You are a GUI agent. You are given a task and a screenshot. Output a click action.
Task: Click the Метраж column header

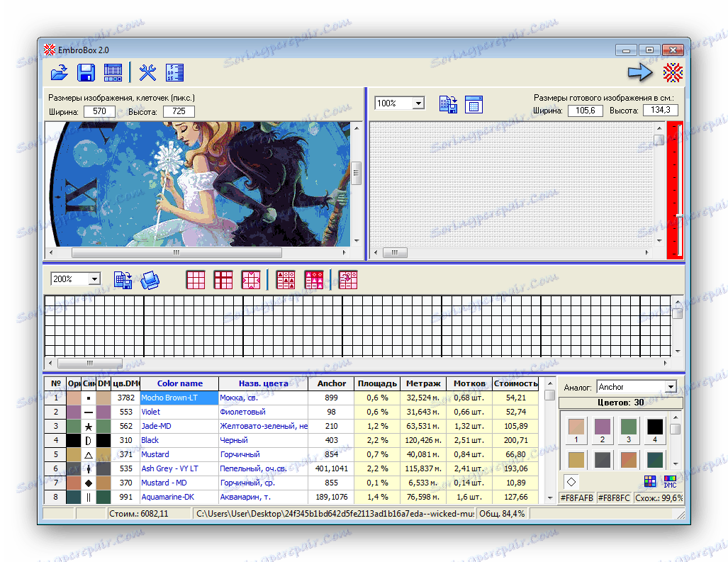click(423, 383)
